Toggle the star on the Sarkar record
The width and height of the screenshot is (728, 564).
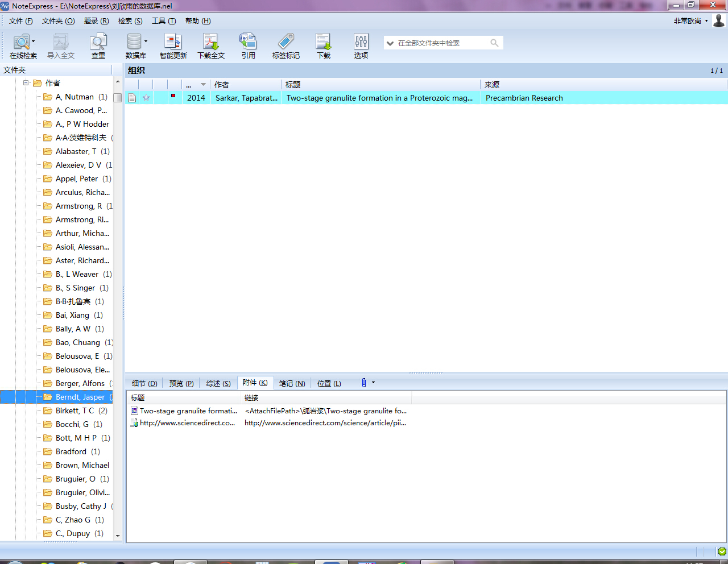point(146,98)
